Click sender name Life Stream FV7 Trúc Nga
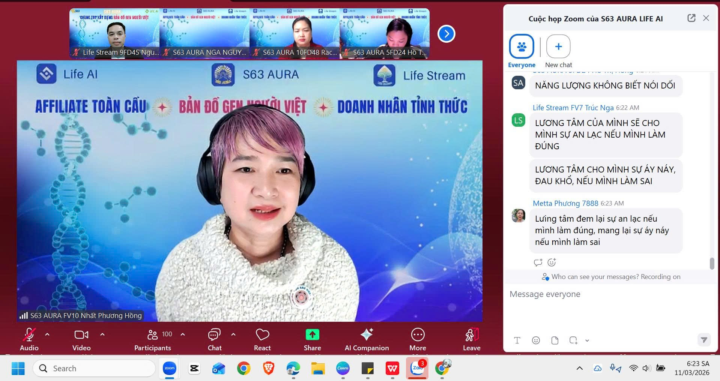Screen dimensions: 720x381 (x=573, y=107)
